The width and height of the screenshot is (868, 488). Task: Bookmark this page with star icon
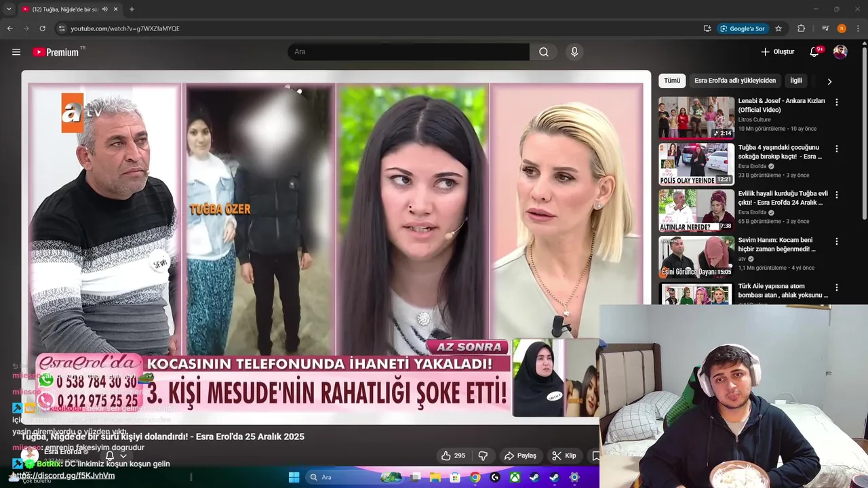[778, 28]
